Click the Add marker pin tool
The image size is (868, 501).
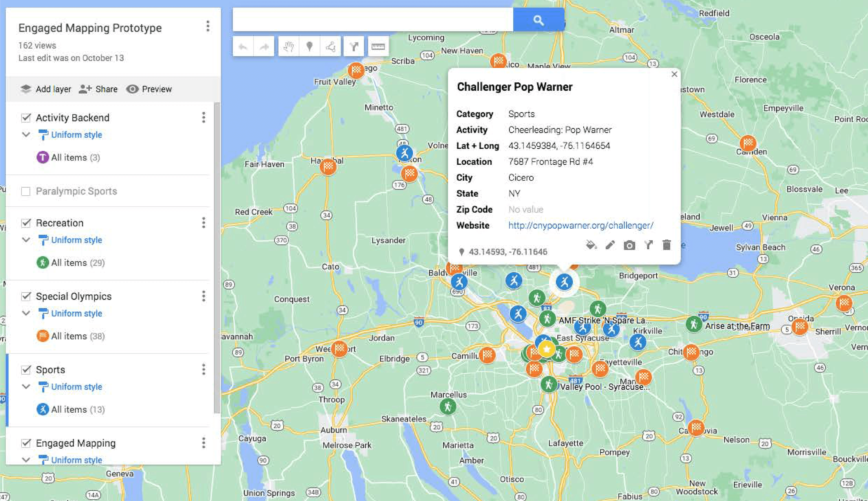[309, 46]
